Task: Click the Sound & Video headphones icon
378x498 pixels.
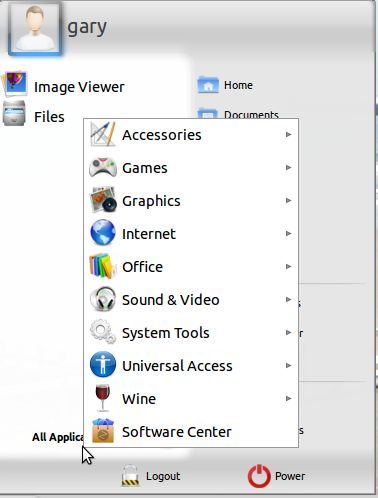Action: [103, 299]
